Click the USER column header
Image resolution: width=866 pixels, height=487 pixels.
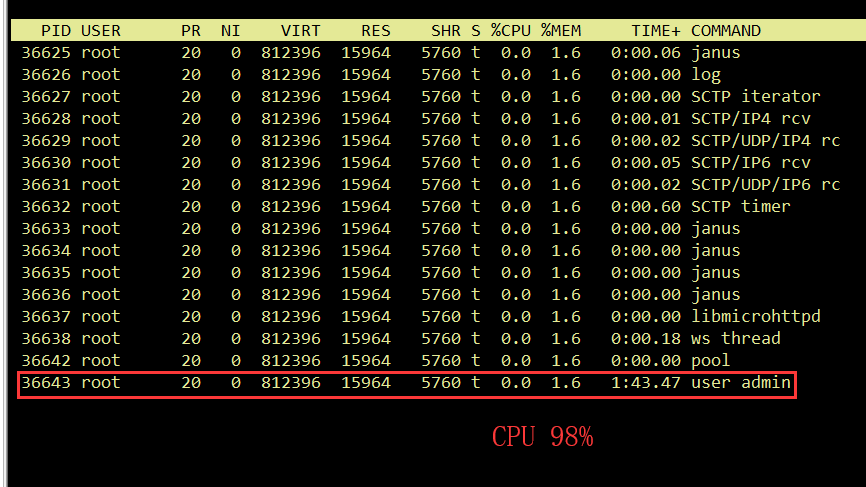(x=100, y=31)
